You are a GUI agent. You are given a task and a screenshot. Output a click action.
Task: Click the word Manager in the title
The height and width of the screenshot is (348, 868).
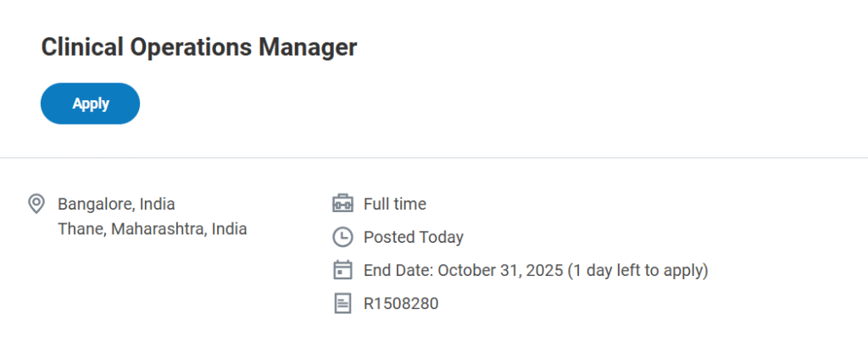[309, 48]
